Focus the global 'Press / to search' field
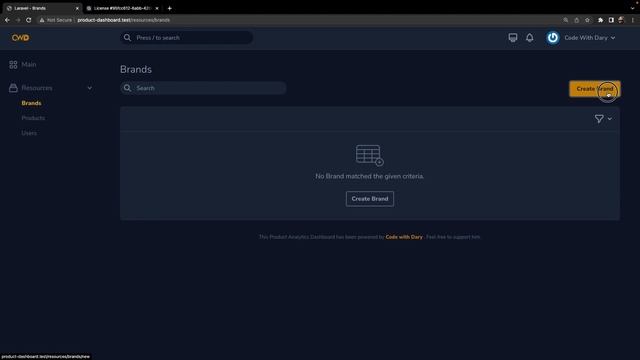 point(186,38)
